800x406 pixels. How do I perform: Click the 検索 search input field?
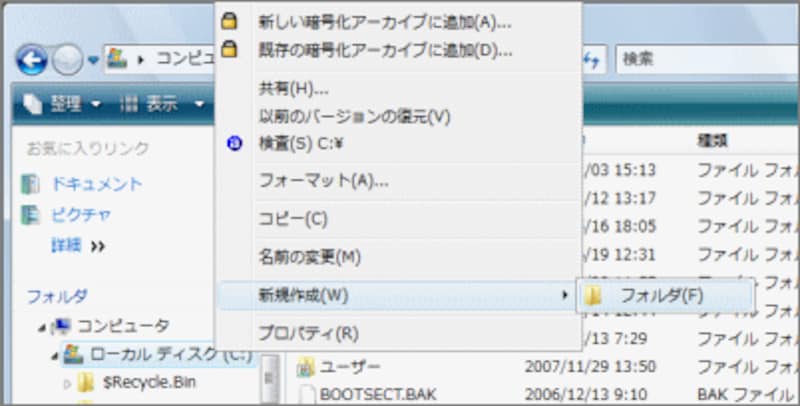707,60
